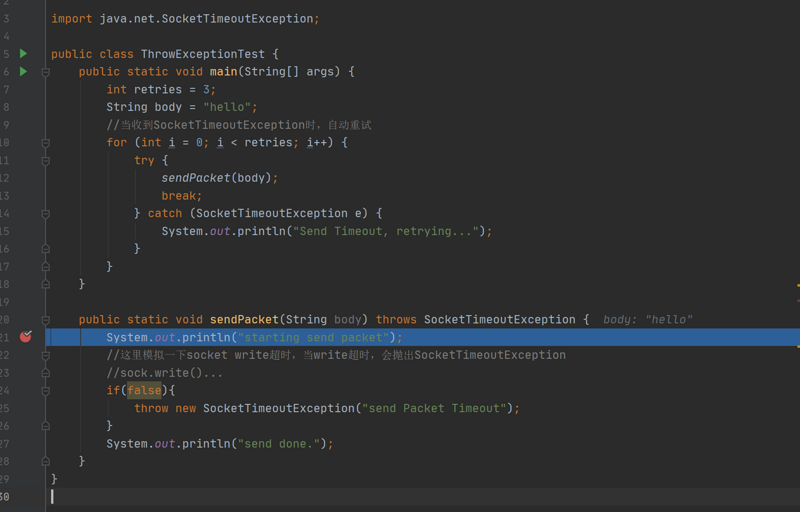The image size is (800, 512).
Task: Click the throw new SocketTimeoutException statement
Action: pyautogui.click(x=327, y=408)
